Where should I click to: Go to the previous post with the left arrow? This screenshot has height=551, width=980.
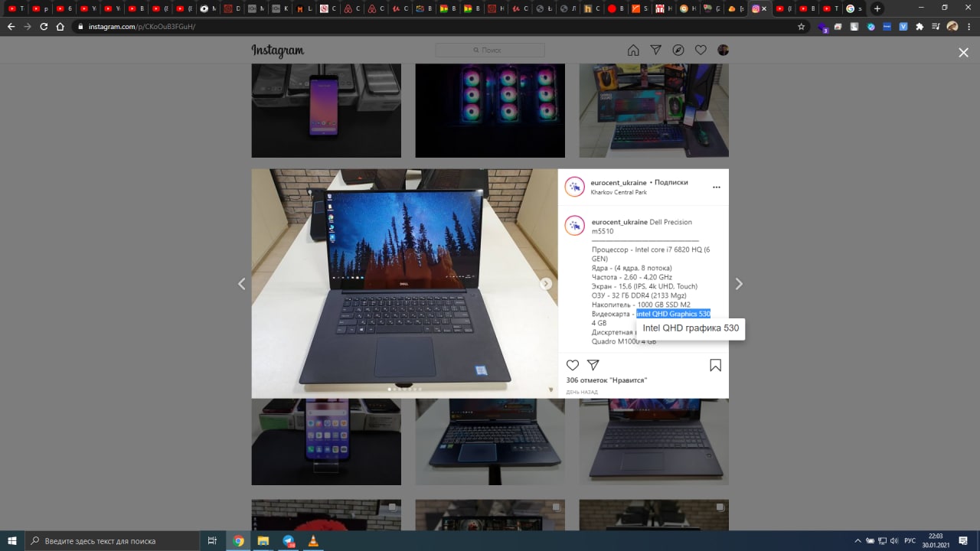pos(241,284)
